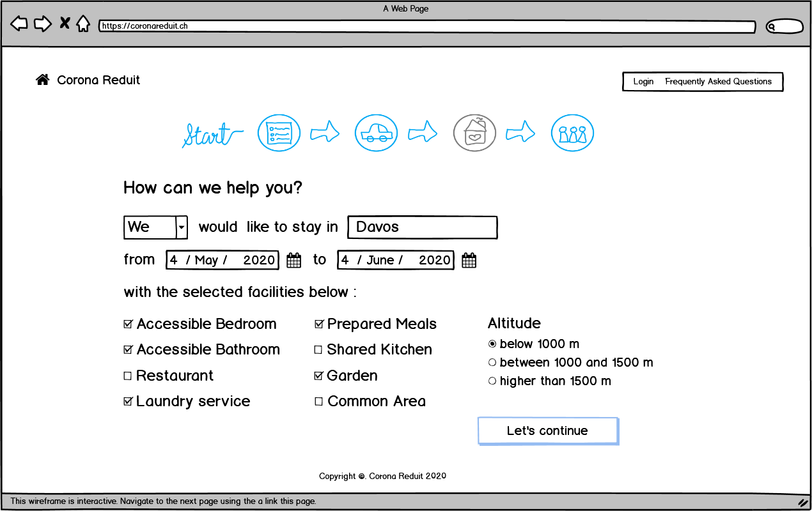Uncheck the Accessible Bedroom checkbox

(128, 324)
